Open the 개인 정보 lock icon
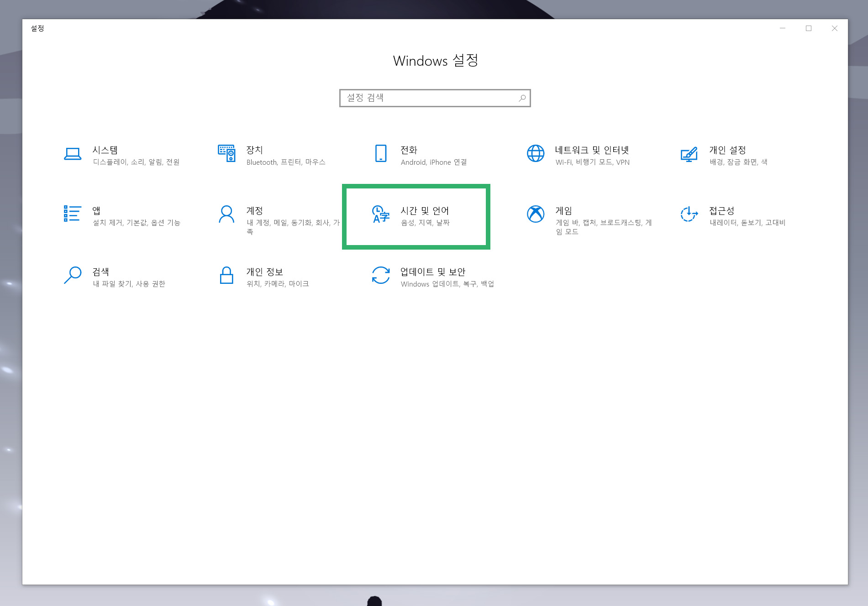Image resolution: width=868 pixels, height=606 pixels. (x=226, y=275)
